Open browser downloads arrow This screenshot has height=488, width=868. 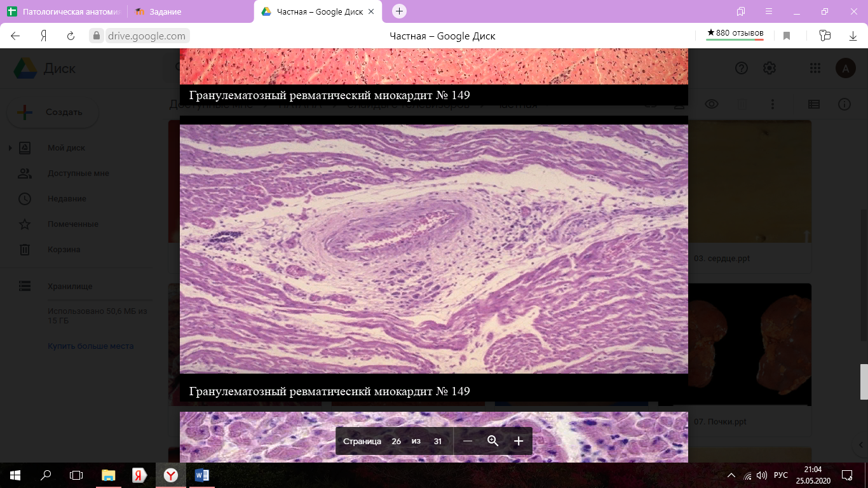[x=853, y=36]
